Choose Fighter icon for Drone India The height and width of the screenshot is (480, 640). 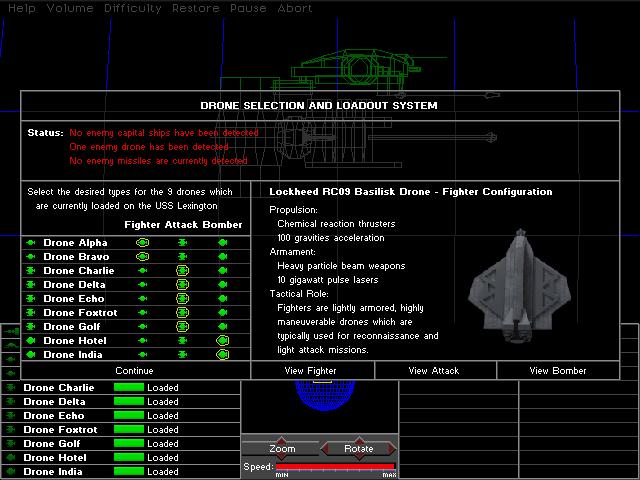[142, 354]
